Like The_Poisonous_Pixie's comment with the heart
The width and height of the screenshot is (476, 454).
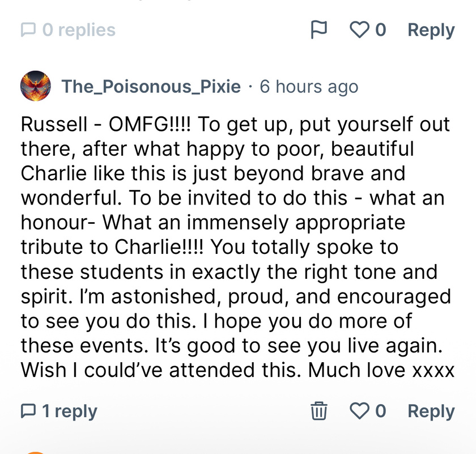pyautogui.click(x=359, y=411)
